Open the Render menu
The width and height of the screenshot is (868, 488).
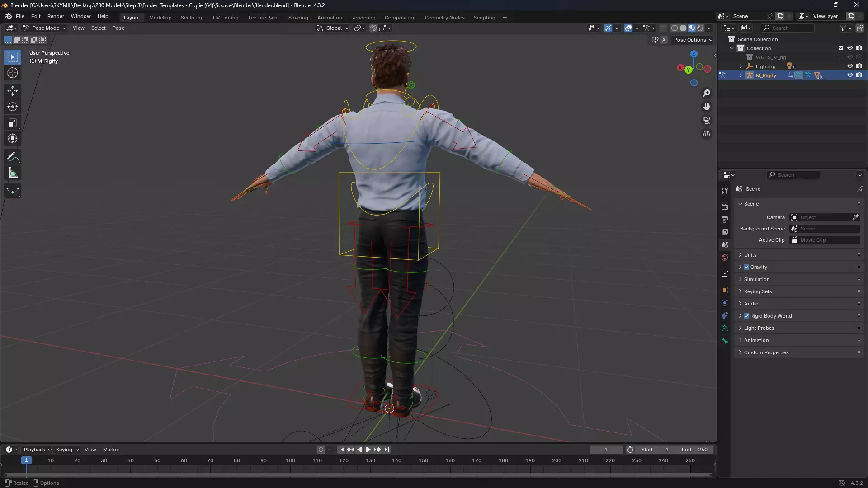click(56, 16)
